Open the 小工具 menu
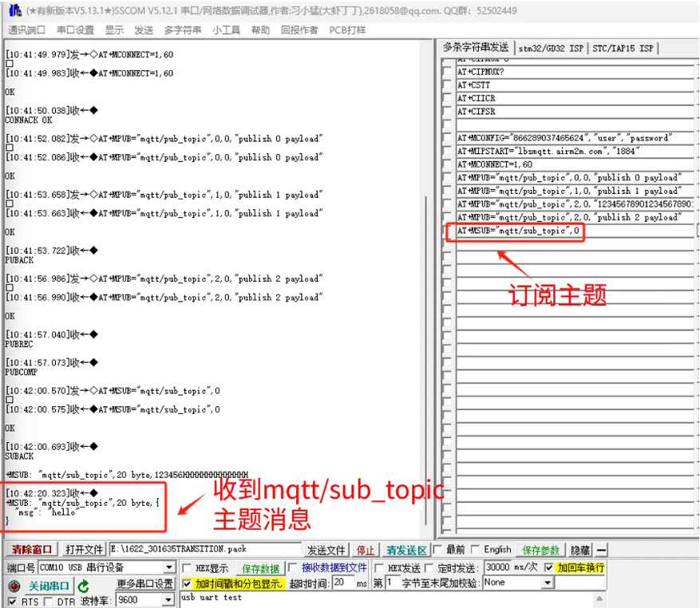The width and height of the screenshot is (700, 608). (227, 30)
